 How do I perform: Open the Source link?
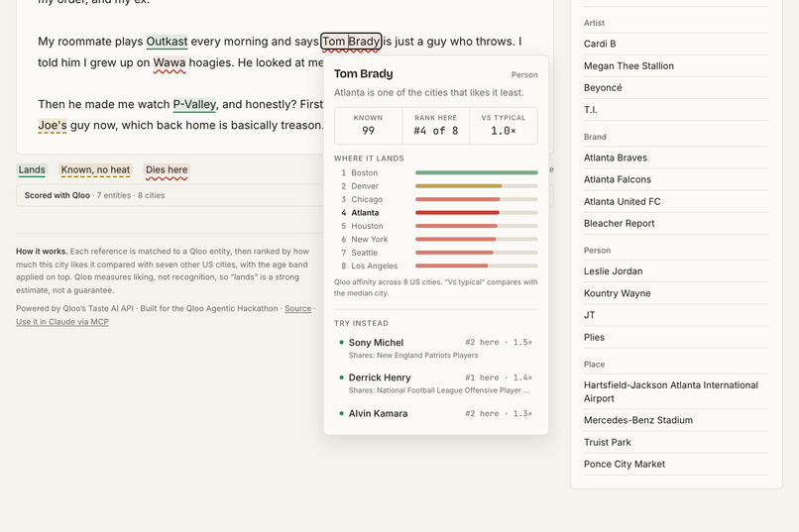coord(298,308)
